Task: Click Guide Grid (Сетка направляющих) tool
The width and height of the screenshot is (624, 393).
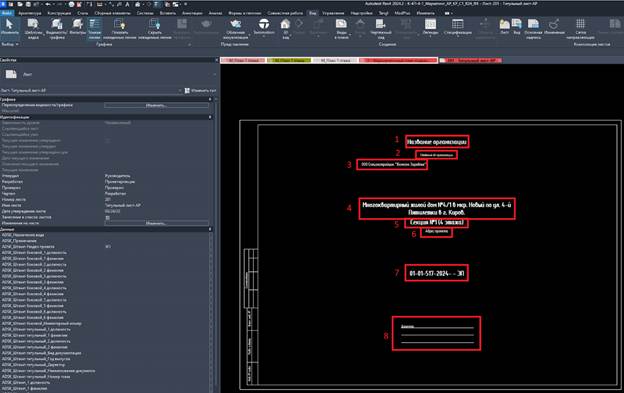Action: pyautogui.click(x=580, y=29)
